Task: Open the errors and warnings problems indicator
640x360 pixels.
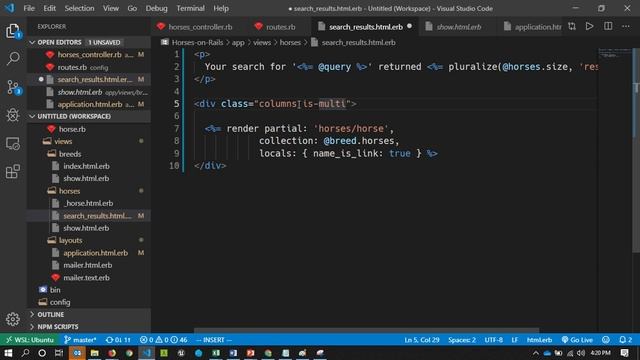Action: (163, 340)
